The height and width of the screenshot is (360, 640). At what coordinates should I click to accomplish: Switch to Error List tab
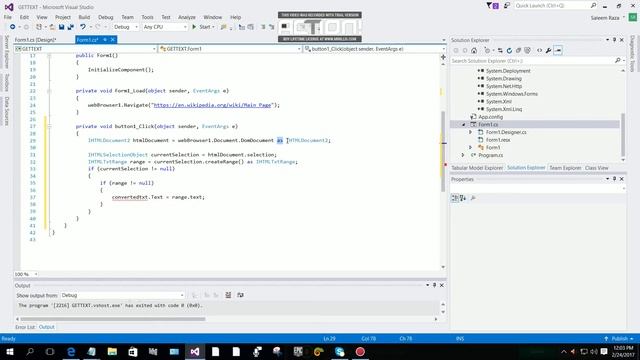(x=25, y=327)
